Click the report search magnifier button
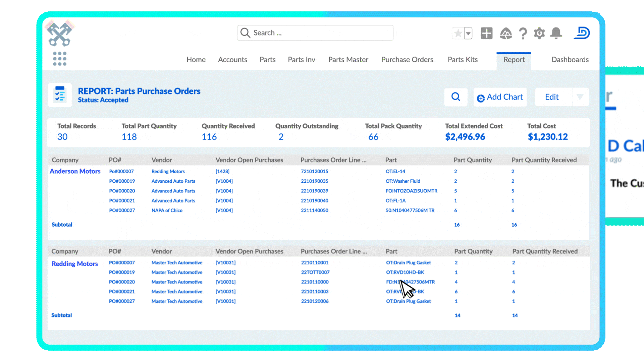This screenshot has width=644, height=362. [x=455, y=97]
